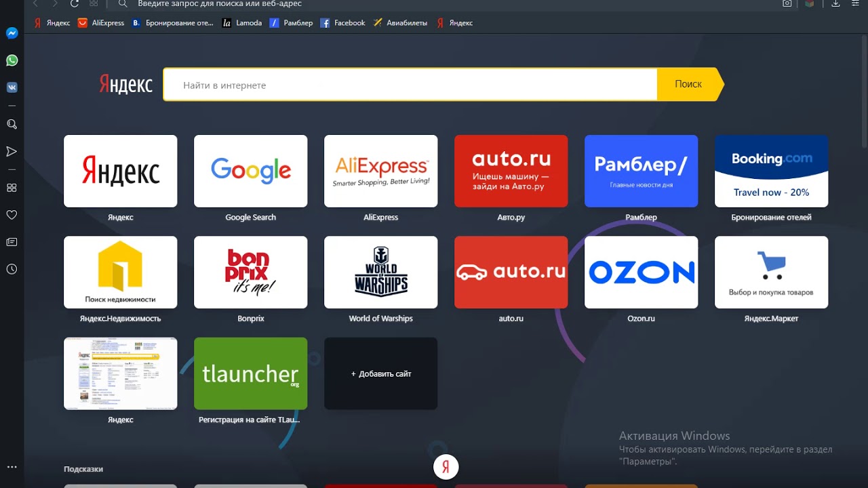The width and height of the screenshot is (868, 488).
Task: Click the yellow Поиск button
Action: [x=690, y=85]
